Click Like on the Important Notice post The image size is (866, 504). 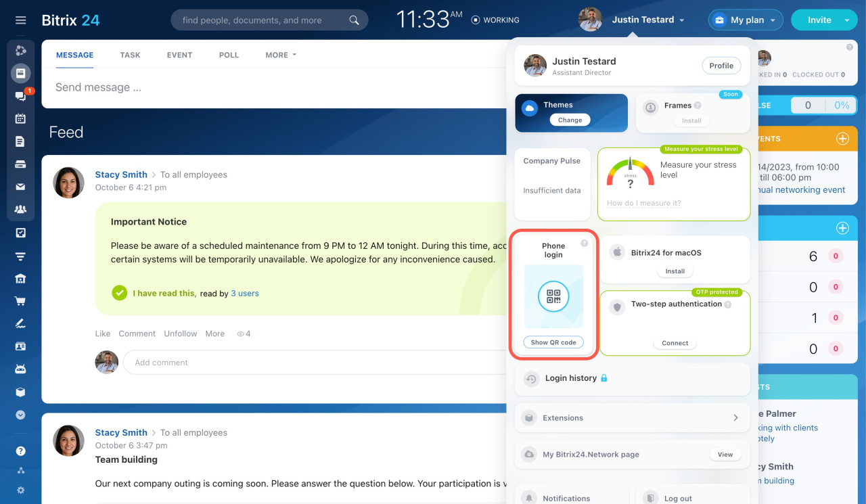coord(103,334)
